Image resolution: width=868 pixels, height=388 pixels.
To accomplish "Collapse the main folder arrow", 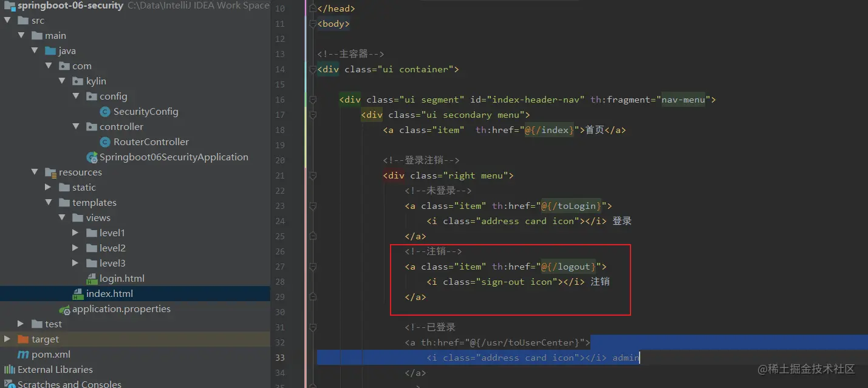I will tap(21, 36).
